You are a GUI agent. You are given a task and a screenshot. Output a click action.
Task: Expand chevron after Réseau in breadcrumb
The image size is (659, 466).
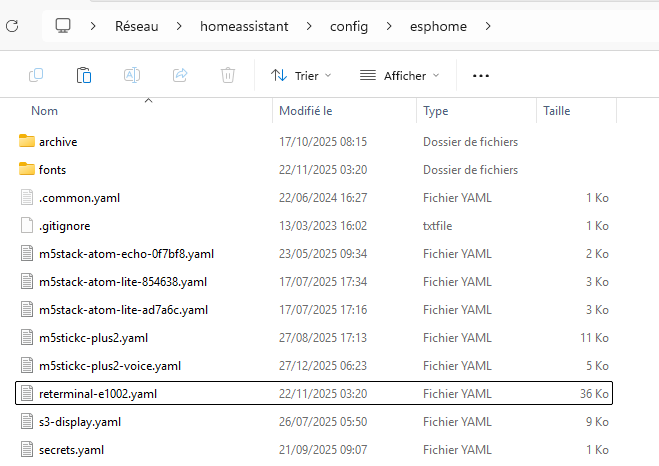pyautogui.click(x=177, y=25)
